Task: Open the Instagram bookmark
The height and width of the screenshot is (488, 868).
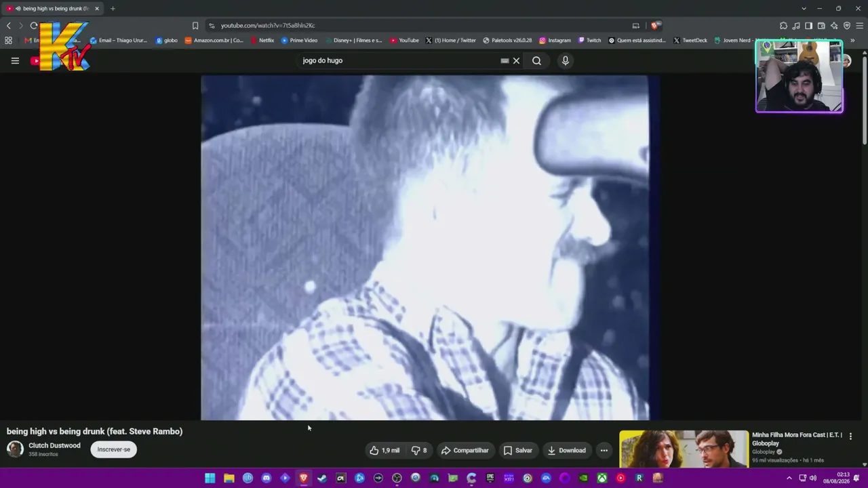Action: (x=555, y=41)
